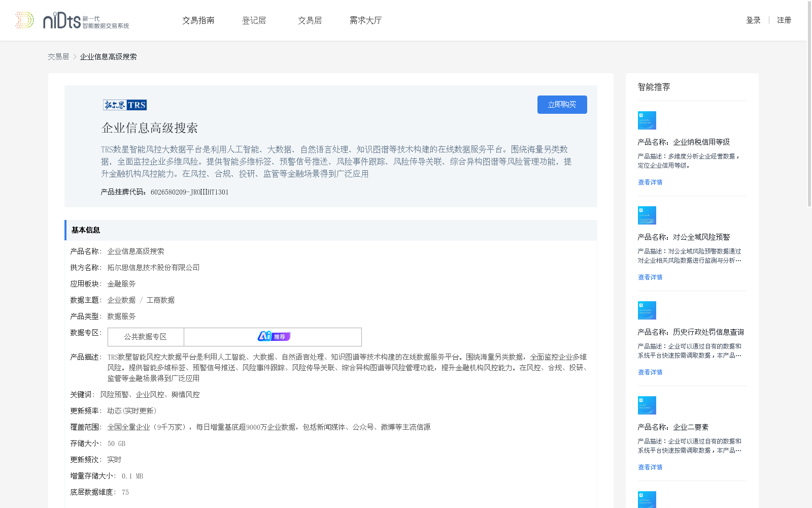Viewport: 812px width, 508px height.
Task: Open 企业纳税信用等级 product thumbnail
Action: tap(647, 120)
